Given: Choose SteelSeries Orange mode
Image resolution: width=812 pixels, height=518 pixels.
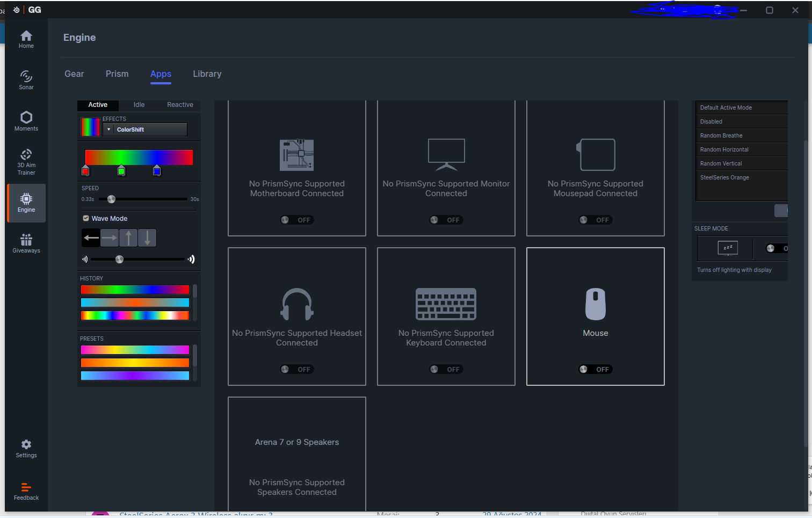Looking at the screenshot, I should click(x=742, y=177).
